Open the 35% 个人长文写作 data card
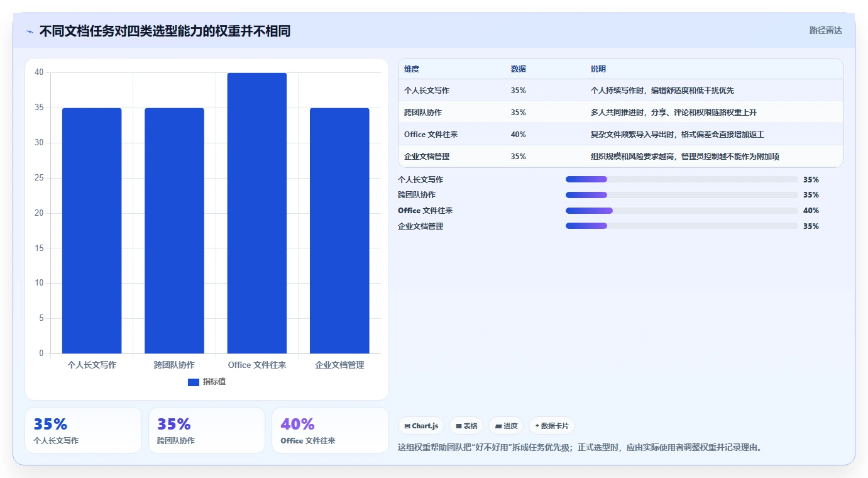The height and width of the screenshot is (478, 868). point(83,430)
